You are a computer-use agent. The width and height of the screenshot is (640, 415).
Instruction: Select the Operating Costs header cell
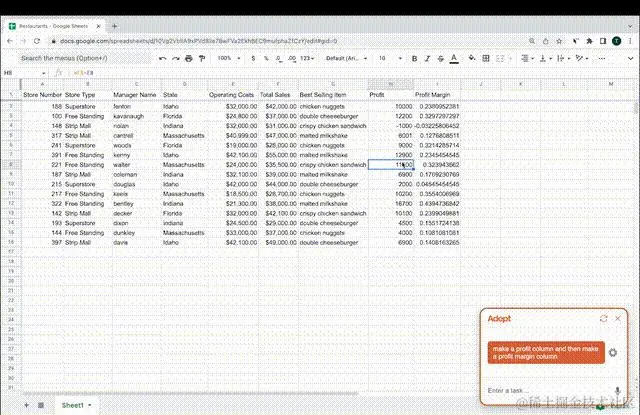tap(233, 95)
